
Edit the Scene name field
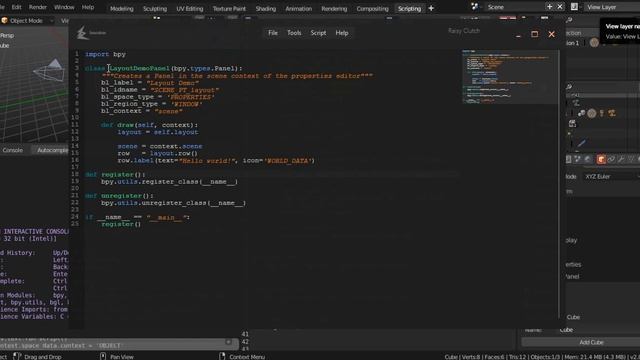tap(514, 7)
